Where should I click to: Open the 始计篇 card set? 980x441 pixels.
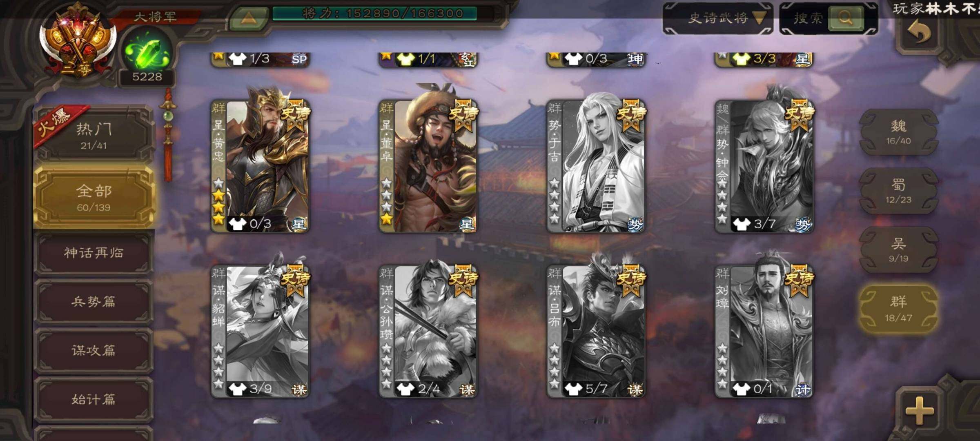94,399
